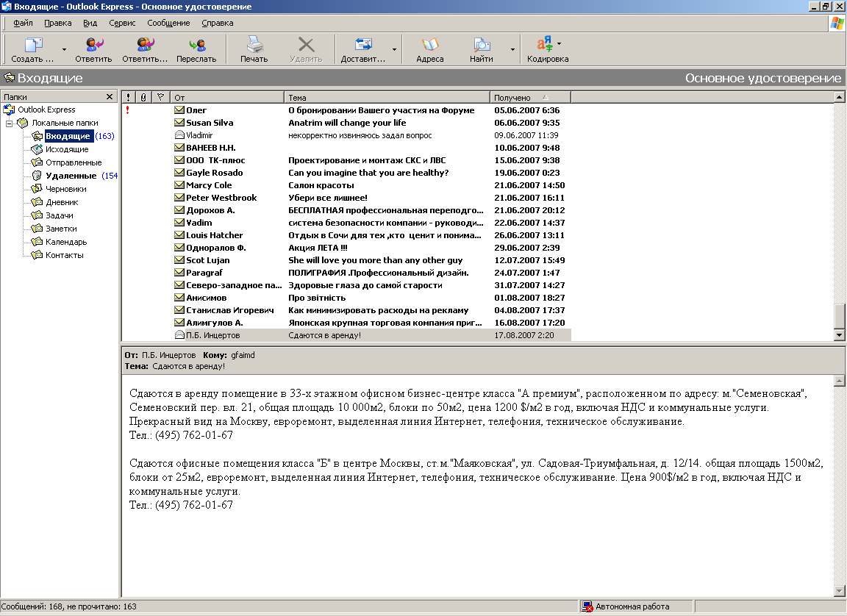Click the message list scrollbar thumb

tap(840, 316)
